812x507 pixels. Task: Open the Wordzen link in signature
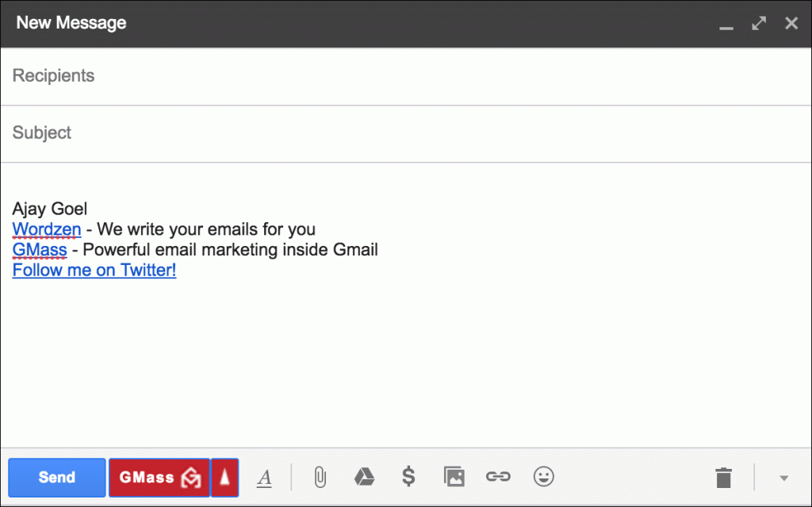(47, 230)
